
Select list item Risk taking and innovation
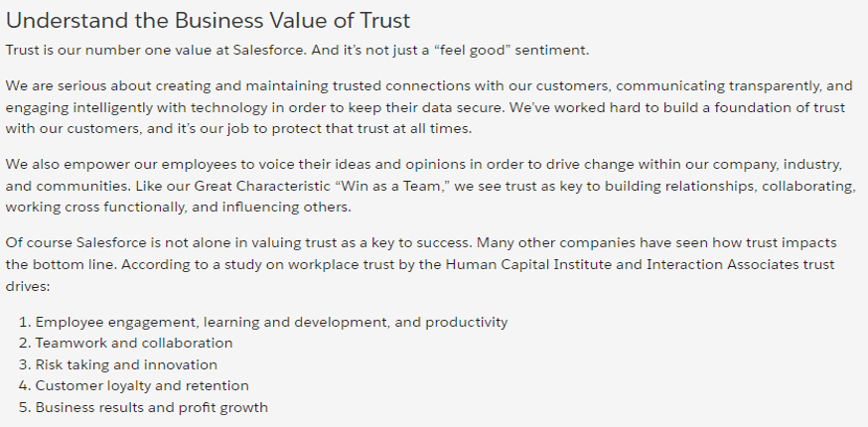click(126, 364)
